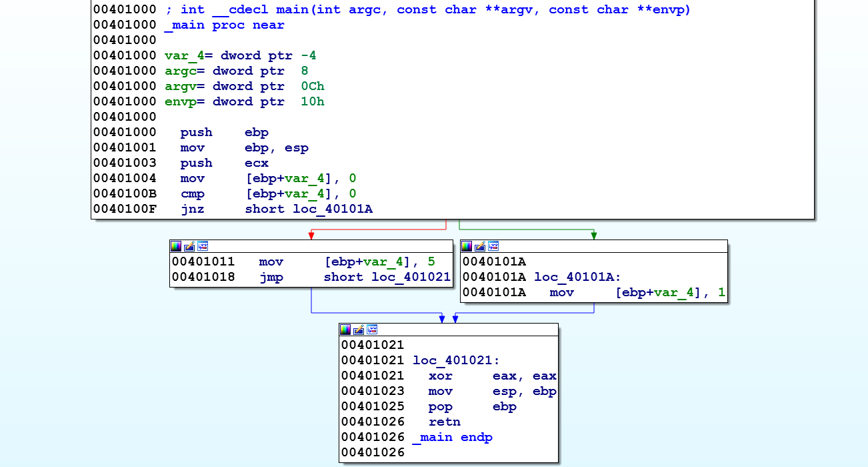The image size is (868, 467).
Task: Click the 'mov esp, ebp' instruction at 00401023
Action: coord(493,392)
